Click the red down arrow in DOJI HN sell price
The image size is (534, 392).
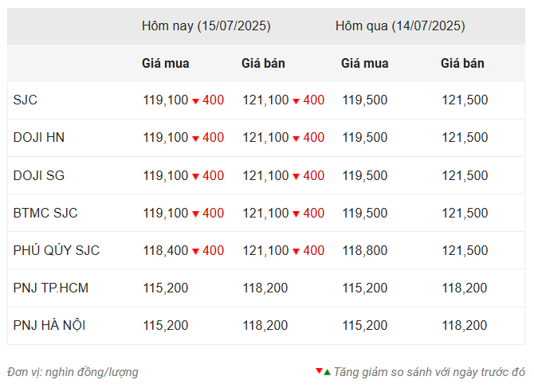pos(296,139)
